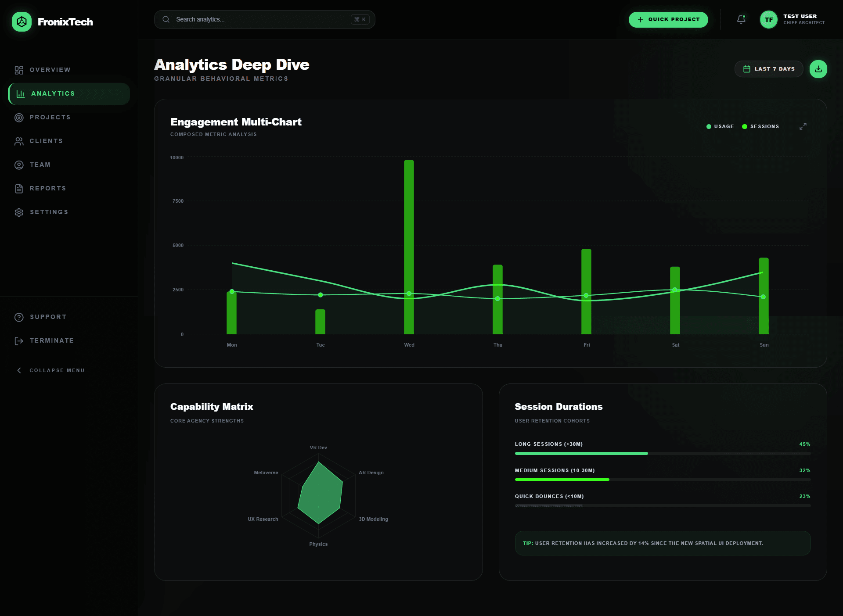Click the Overview grid icon

point(19,70)
